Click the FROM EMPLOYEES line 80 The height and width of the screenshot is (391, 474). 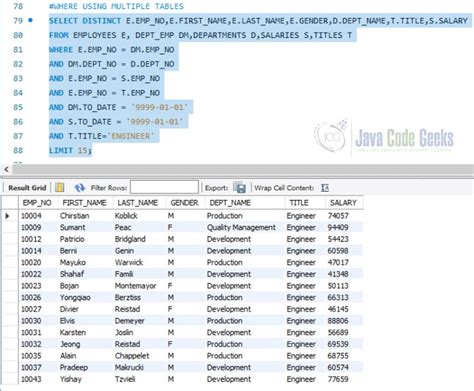[x=201, y=35]
